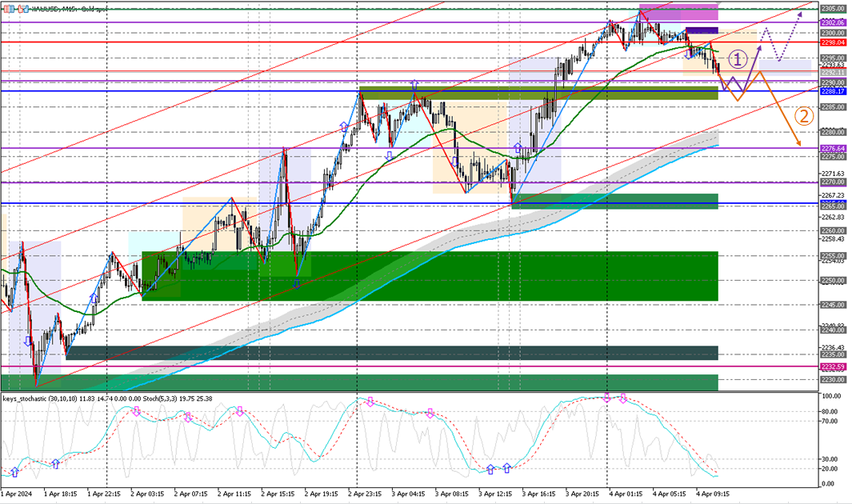852x504 pixels.
Task: Select the red 2298.04 price label
Action: click(833, 42)
